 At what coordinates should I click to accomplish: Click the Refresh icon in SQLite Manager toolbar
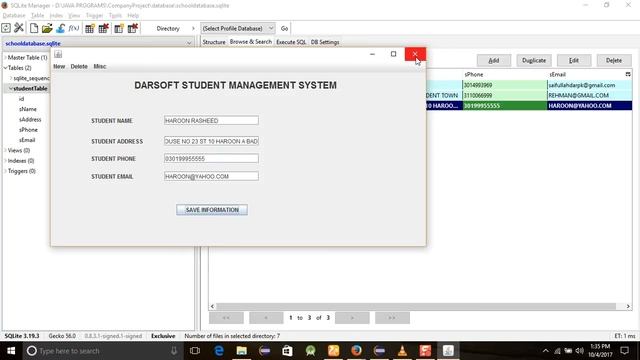pyautogui.click(x=6, y=28)
